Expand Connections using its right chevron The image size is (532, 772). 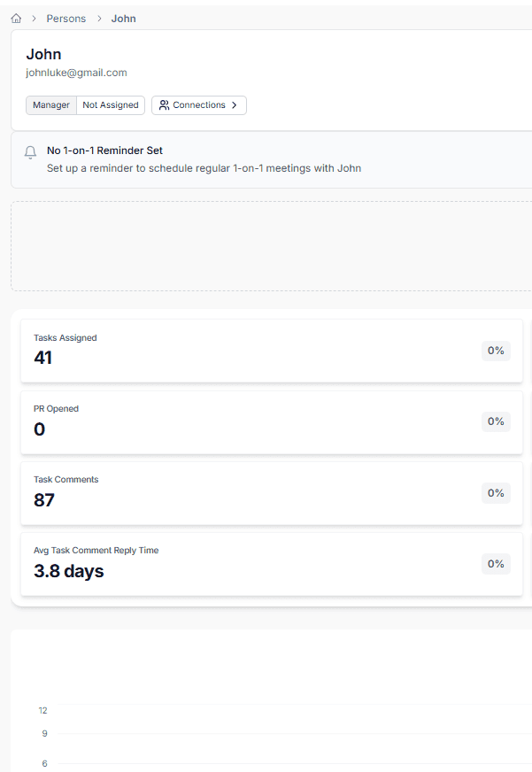pos(234,104)
